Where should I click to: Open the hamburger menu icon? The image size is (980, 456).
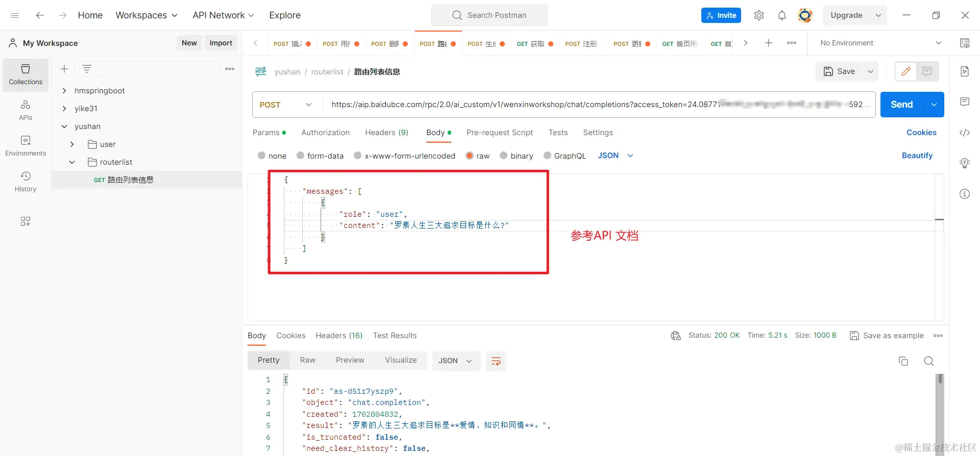point(15,15)
